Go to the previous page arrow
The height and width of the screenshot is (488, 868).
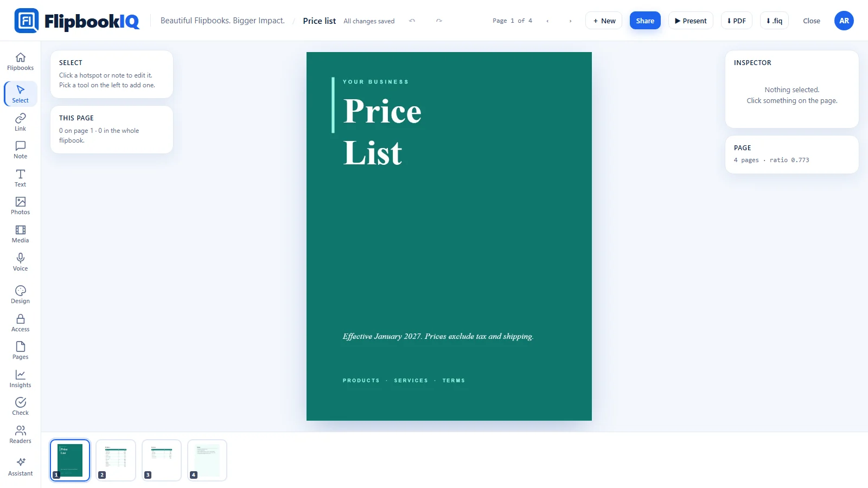(x=547, y=21)
